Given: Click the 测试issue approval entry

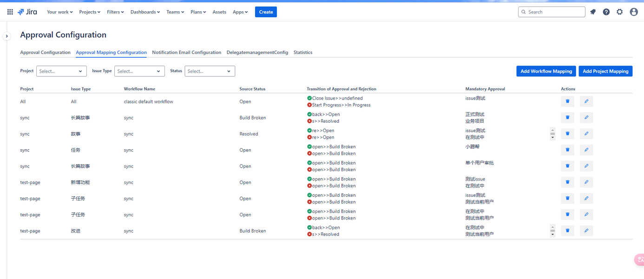Looking at the screenshot, I should (x=475, y=179).
